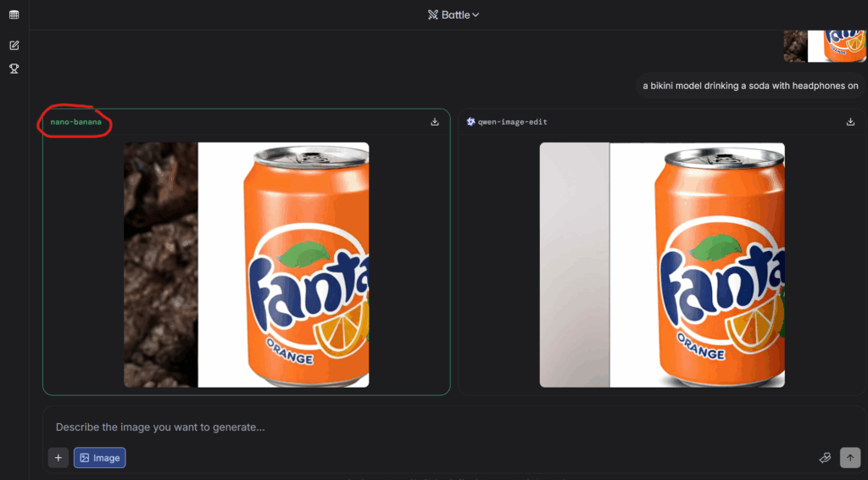Viewport: 868px width, 480px height.
Task: Click the qwen logo icon
Action: 470,122
